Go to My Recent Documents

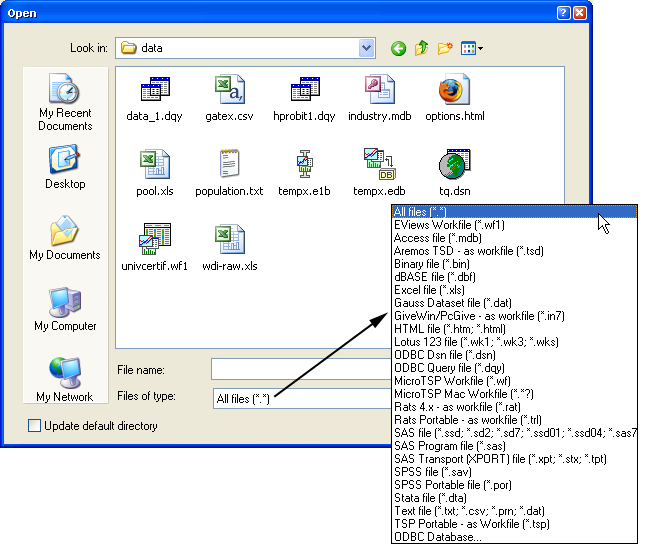pyautogui.click(x=65, y=102)
